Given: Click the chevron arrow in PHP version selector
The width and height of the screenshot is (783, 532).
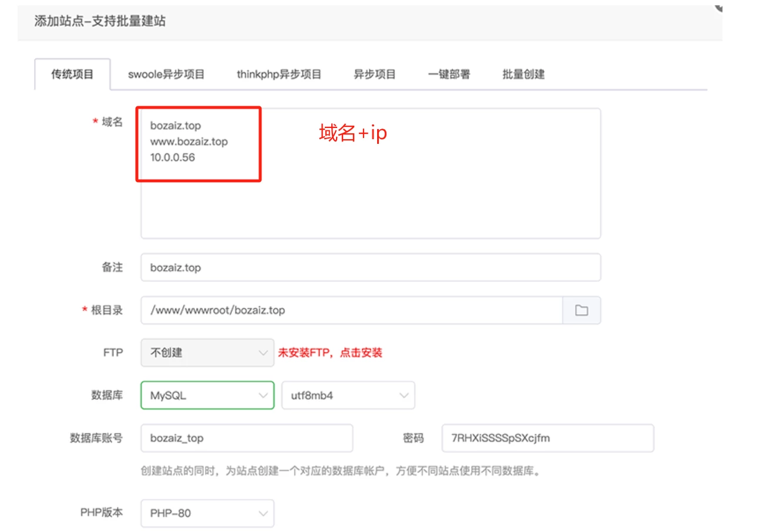Looking at the screenshot, I should 263,513.
